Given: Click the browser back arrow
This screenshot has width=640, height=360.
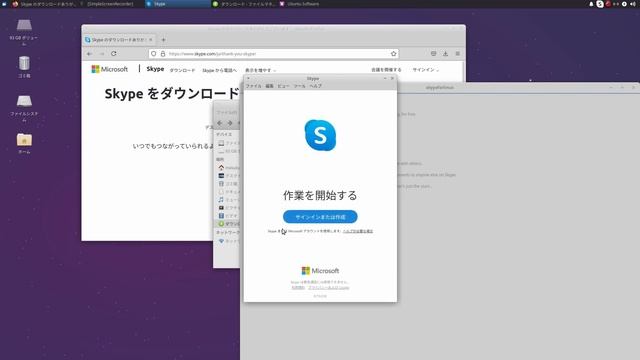Looking at the screenshot, I should point(89,54).
